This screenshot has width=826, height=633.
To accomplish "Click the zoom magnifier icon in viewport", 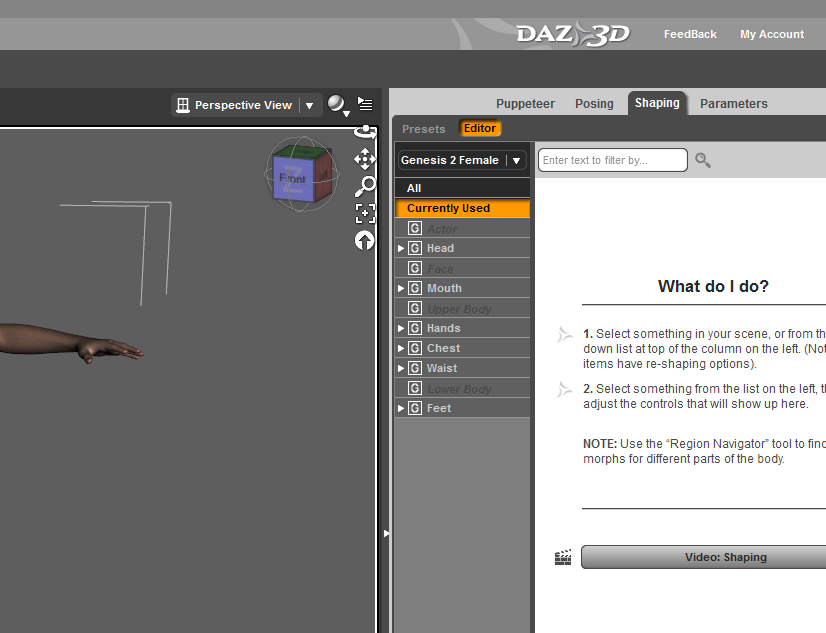I will [365, 186].
